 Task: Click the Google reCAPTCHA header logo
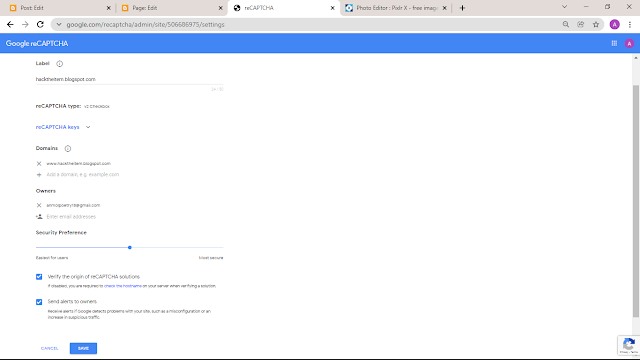tap(37, 43)
